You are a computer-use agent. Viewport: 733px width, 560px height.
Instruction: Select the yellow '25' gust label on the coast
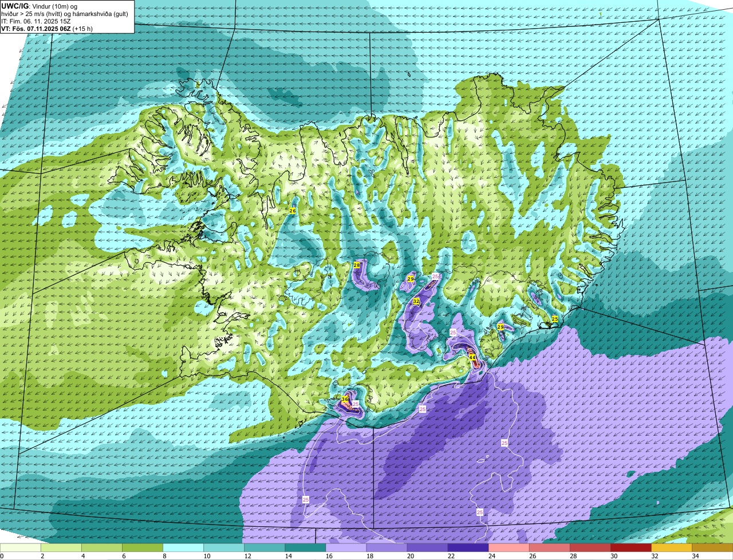click(554, 319)
